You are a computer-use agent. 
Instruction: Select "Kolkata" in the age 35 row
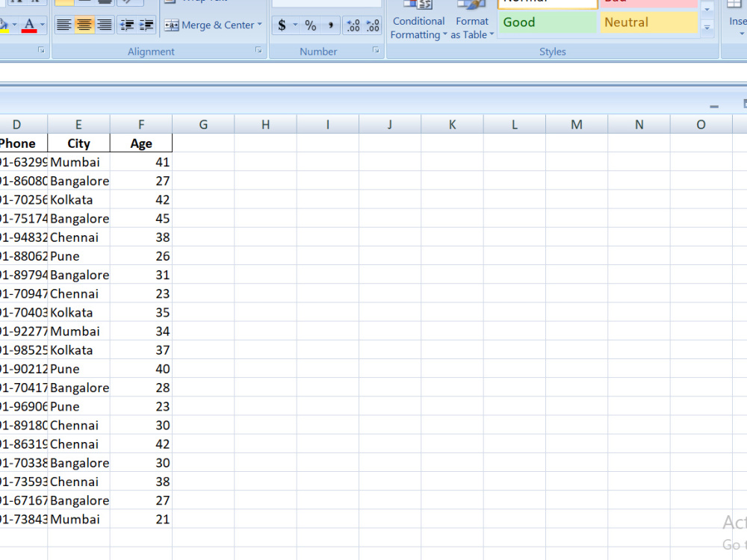[x=78, y=312]
